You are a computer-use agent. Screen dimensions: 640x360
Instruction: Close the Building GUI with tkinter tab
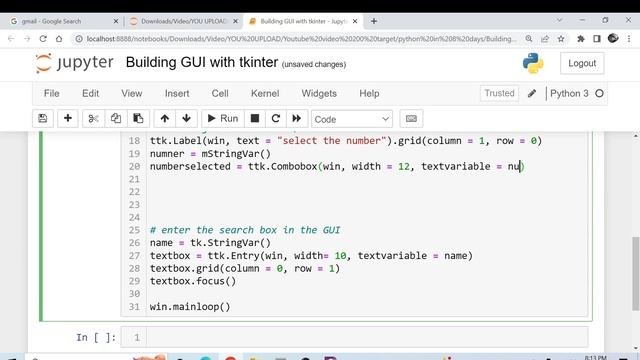tap(355, 21)
